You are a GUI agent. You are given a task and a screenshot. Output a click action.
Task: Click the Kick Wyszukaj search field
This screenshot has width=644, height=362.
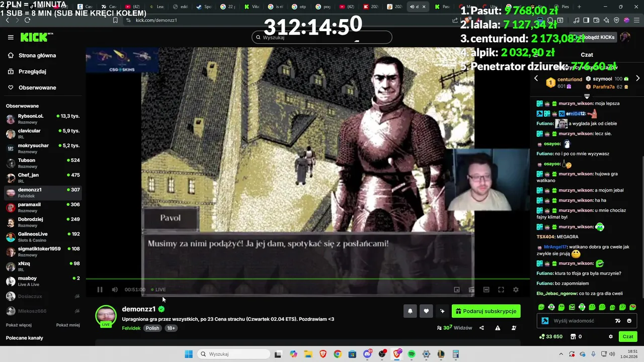point(321,37)
